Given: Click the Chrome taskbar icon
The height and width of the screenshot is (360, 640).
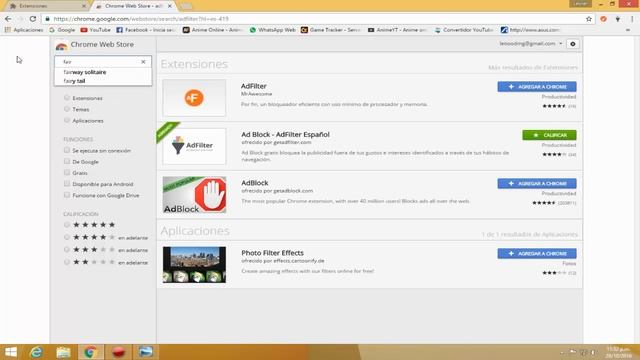Looking at the screenshot, I should 90,352.
